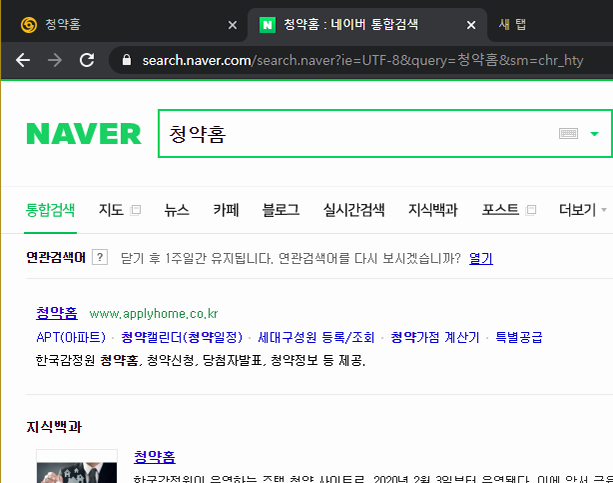This screenshot has height=483, width=613.
Task: View site info via the padlock icon
Action: [126, 60]
